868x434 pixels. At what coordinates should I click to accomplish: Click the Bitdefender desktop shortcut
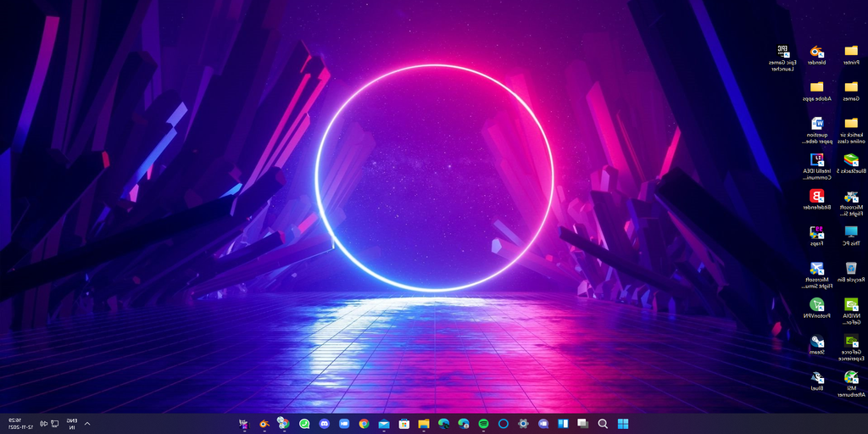pos(816,197)
